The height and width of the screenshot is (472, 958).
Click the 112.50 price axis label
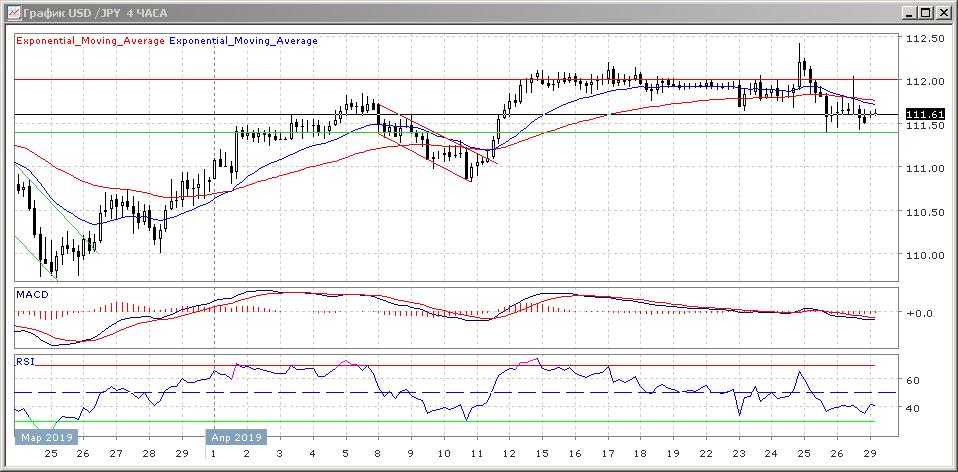[x=924, y=39]
